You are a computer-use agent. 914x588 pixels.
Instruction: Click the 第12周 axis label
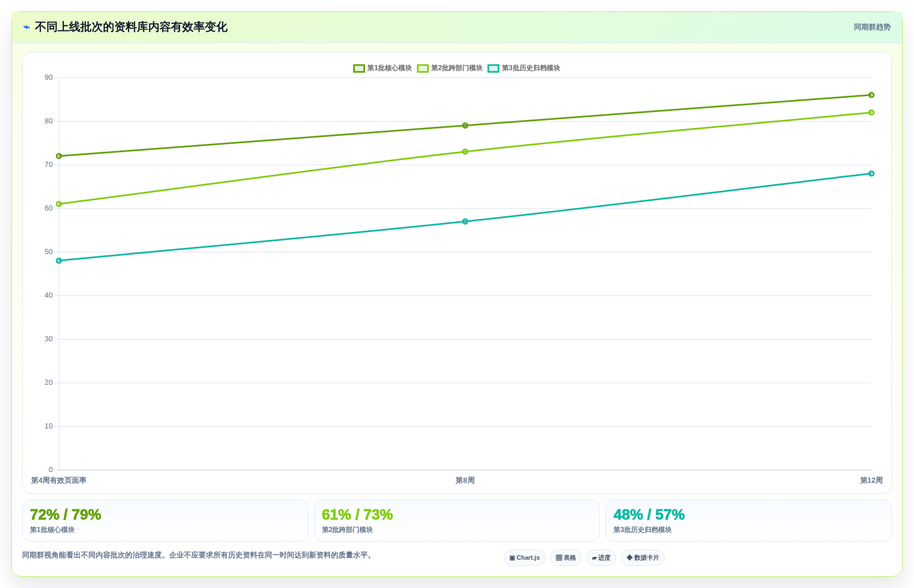point(872,480)
